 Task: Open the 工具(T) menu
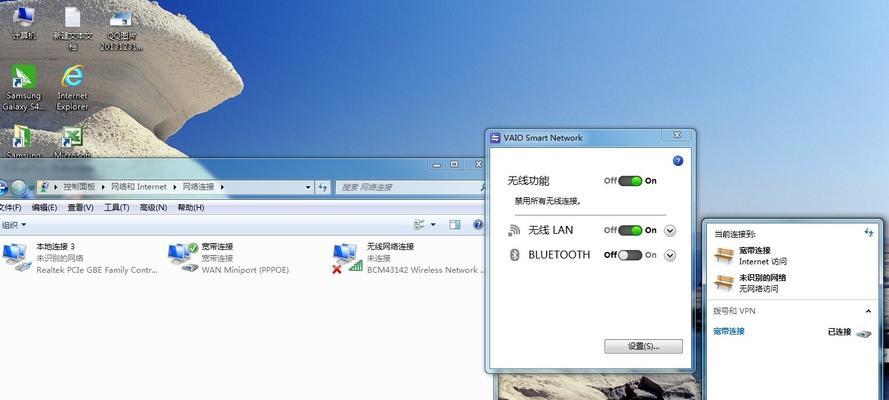click(x=116, y=207)
